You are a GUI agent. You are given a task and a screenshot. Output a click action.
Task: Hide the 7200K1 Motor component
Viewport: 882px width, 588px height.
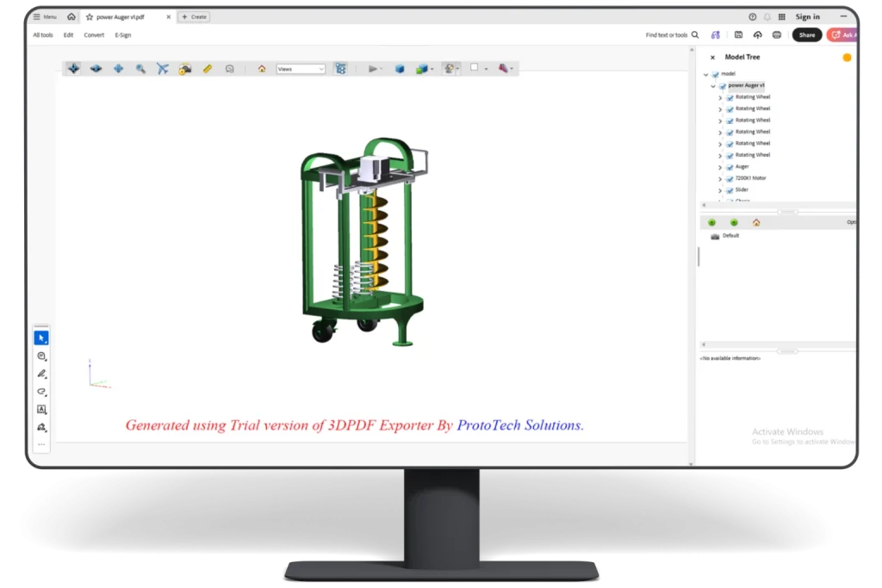tap(730, 178)
